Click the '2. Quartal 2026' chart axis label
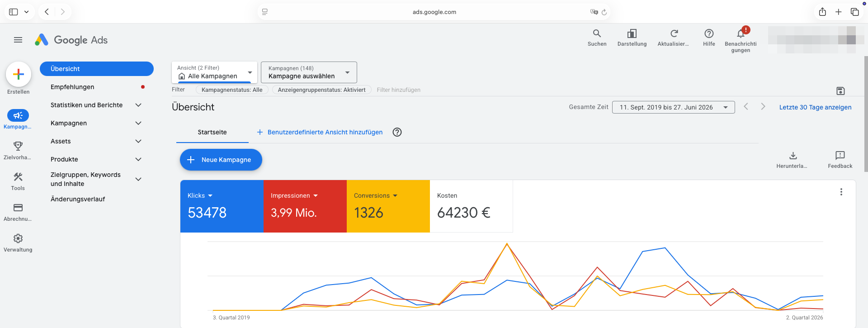This screenshot has width=868, height=328. coord(804,318)
